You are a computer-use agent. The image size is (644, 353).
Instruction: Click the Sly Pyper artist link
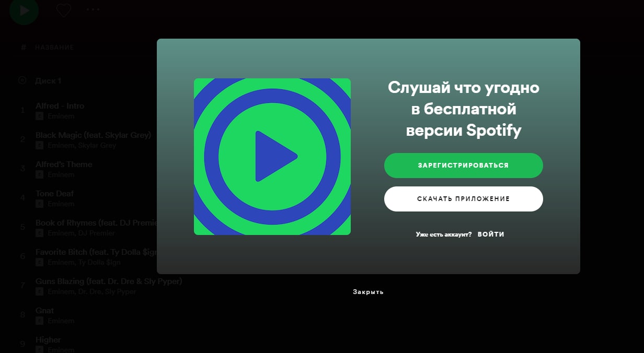coord(120,291)
